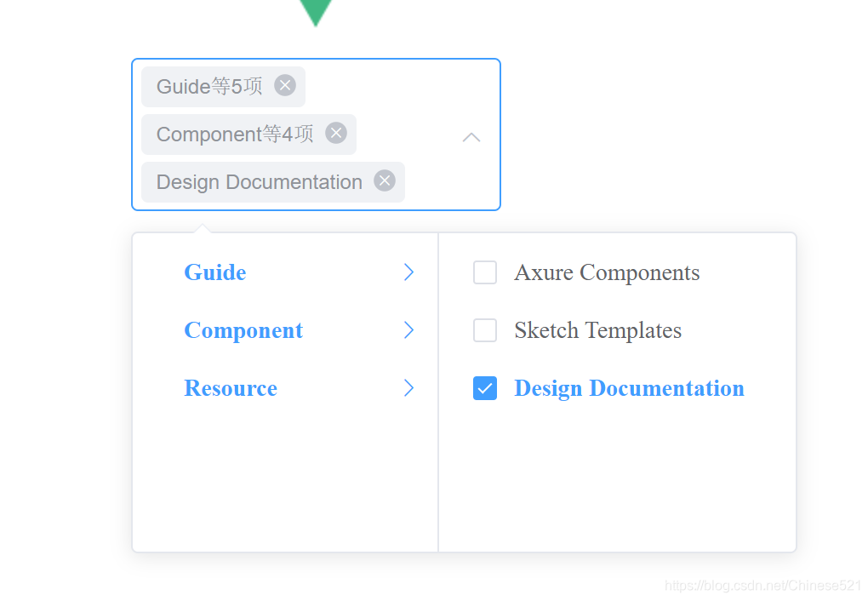The width and height of the screenshot is (868, 601).
Task: Select the Resource menu option
Action: 285,387
